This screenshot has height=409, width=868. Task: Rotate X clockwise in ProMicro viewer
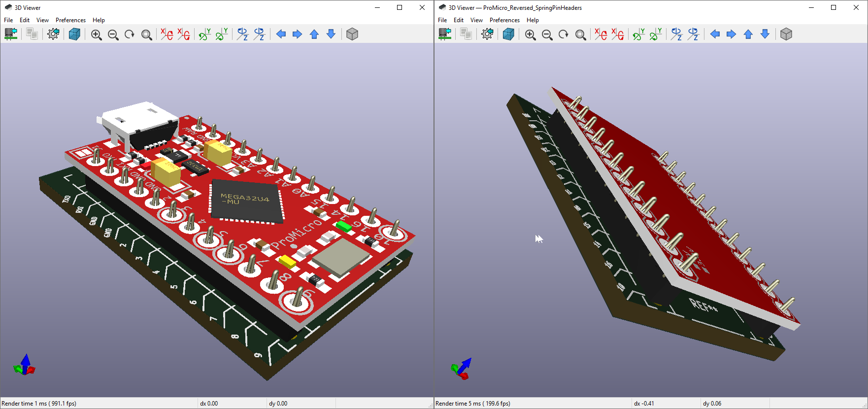coord(601,34)
